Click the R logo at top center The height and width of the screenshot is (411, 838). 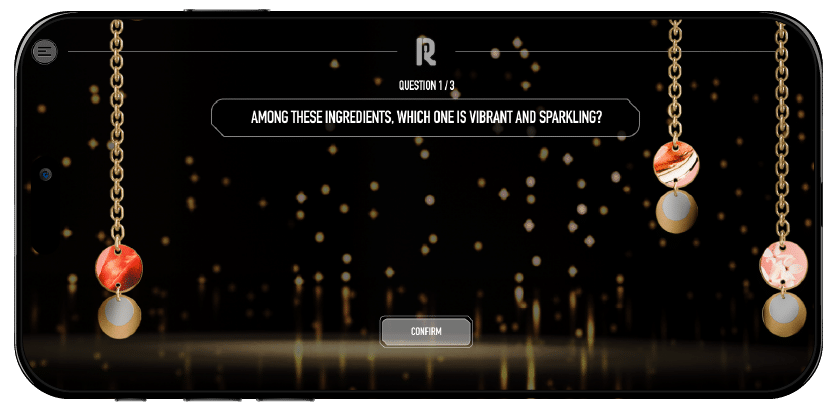[426, 51]
